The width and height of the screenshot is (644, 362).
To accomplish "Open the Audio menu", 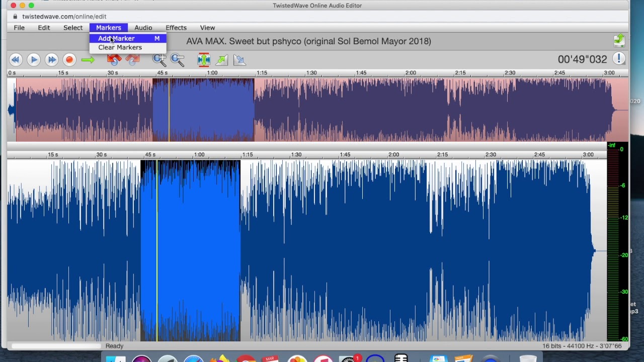I will point(143,28).
